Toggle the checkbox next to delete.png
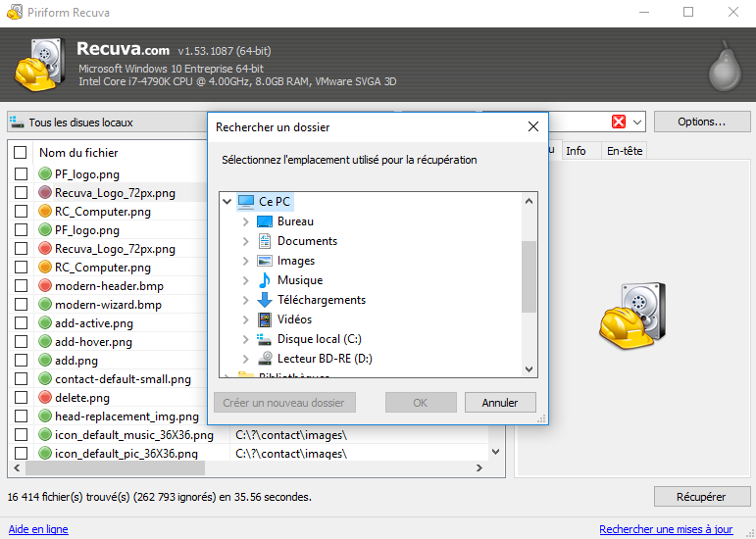 [21, 398]
